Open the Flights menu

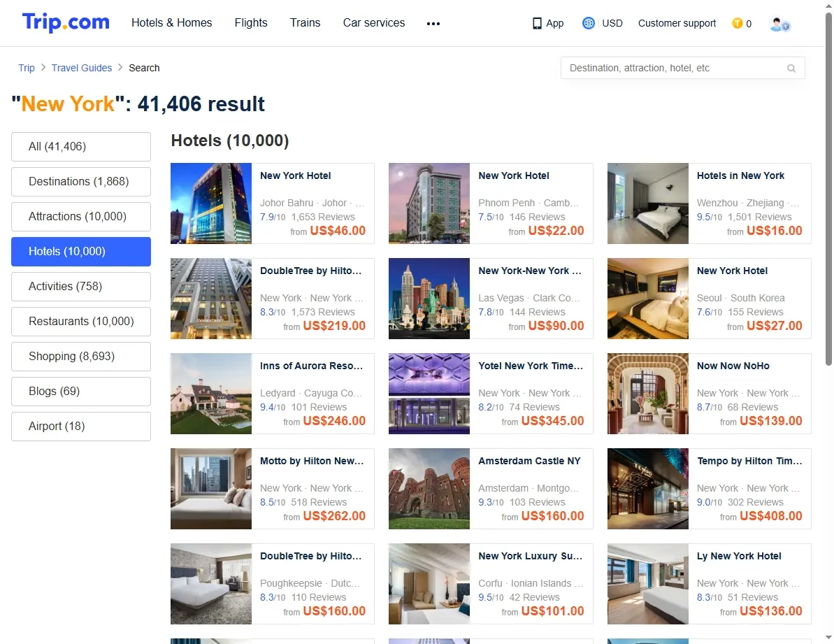click(251, 23)
